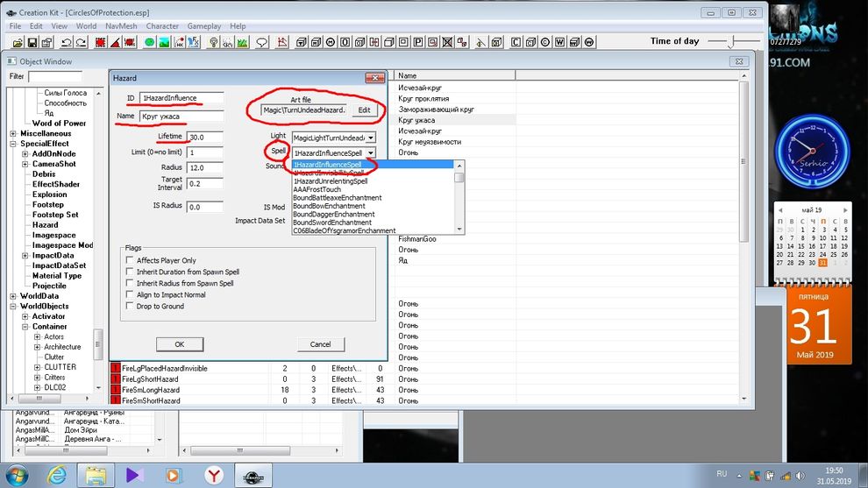Click the save floppy disk toolbar icon
Screen dimensions: 868x488
click(32, 42)
